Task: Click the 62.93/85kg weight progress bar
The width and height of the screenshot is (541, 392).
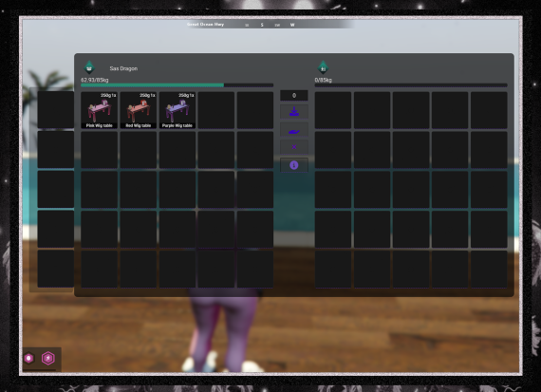Action: point(177,84)
